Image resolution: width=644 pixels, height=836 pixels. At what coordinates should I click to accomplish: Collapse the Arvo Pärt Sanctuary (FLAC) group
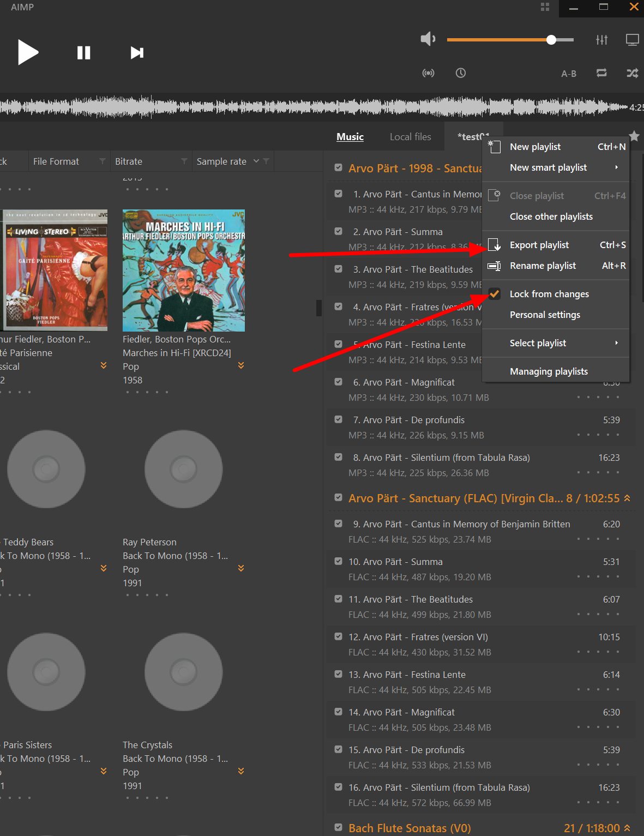pyautogui.click(x=627, y=498)
